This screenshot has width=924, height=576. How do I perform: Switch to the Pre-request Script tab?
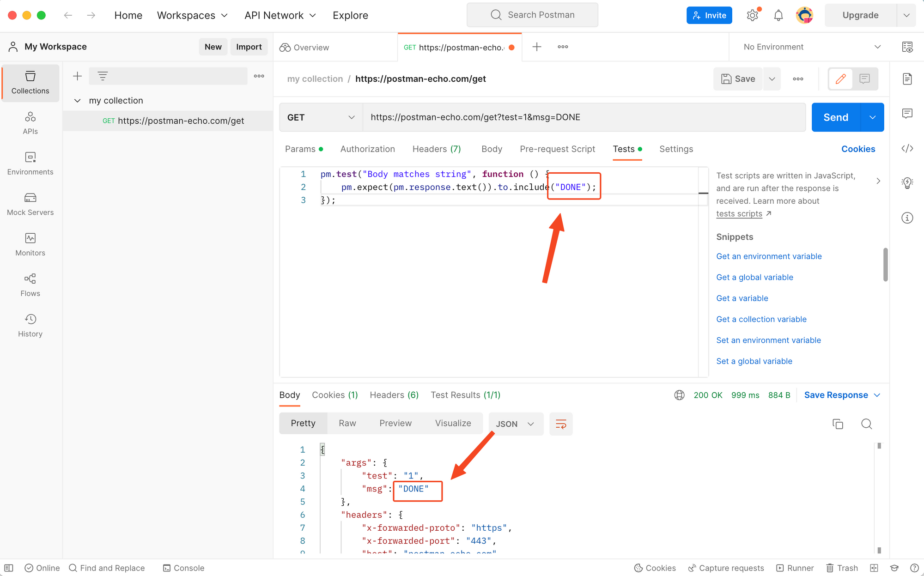557,149
